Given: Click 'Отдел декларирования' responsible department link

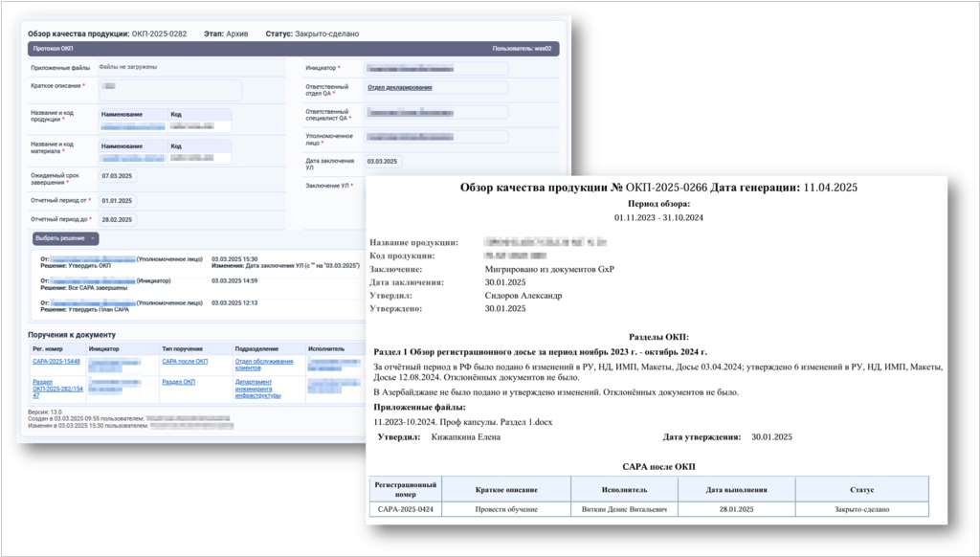Looking at the screenshot, I should click(399, 88).
